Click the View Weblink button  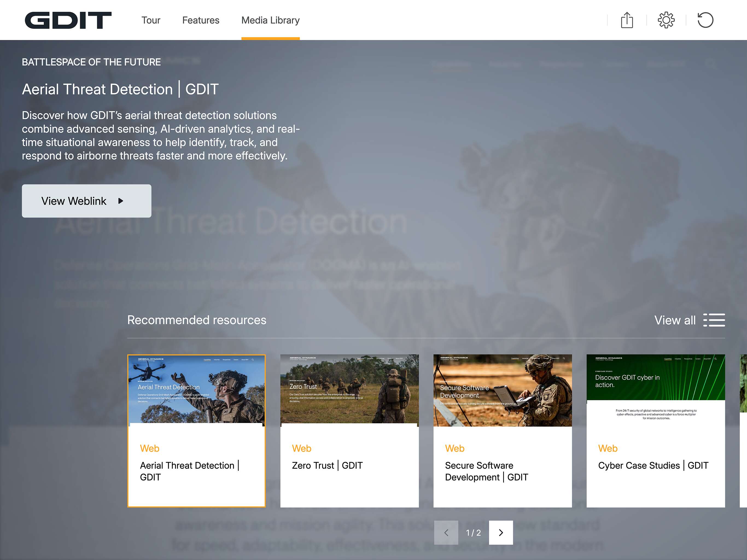point(86,201)
